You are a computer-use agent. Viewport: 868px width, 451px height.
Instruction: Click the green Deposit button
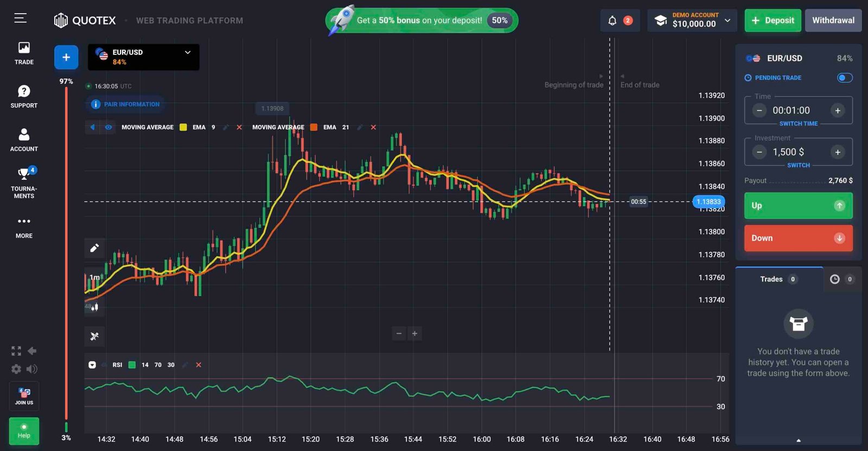click(x=773, y=21)
